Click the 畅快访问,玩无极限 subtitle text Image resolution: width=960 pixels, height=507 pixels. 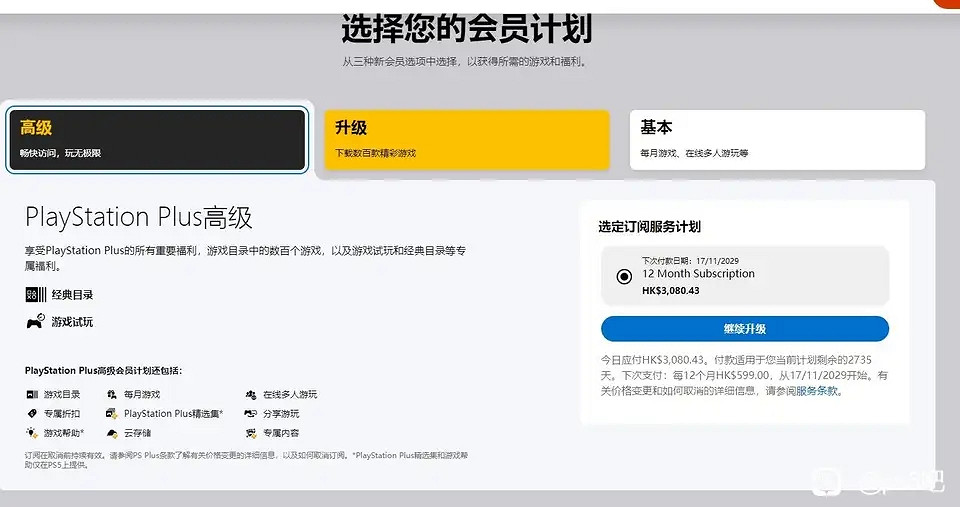(60, 153)
